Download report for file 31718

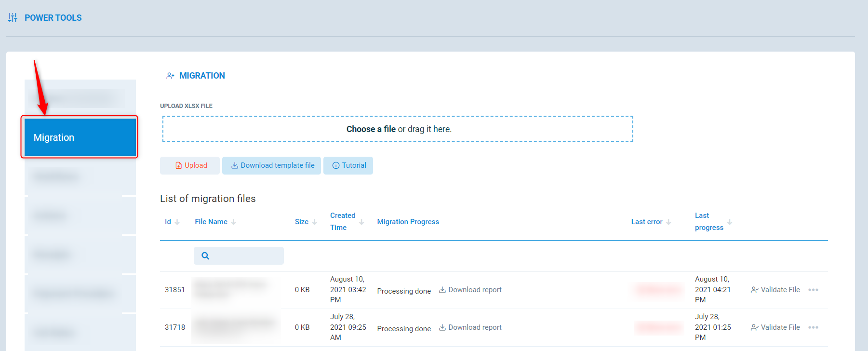tap(470, 327)
